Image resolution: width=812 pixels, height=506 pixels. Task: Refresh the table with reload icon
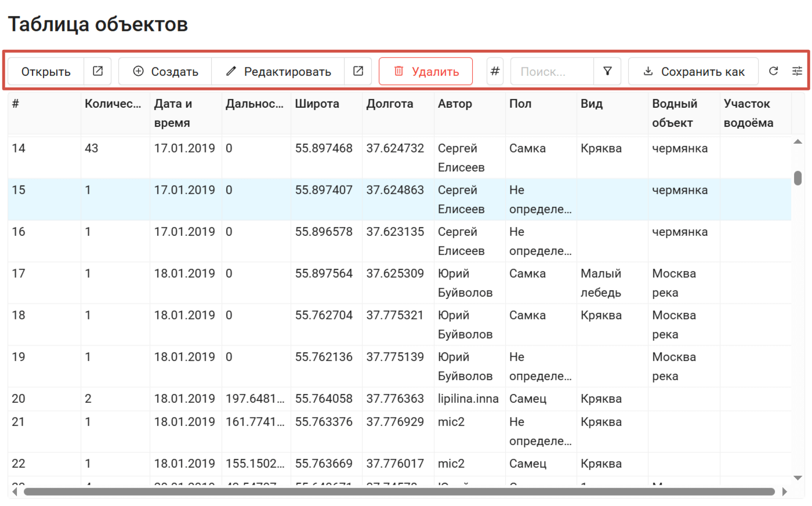(x=773, y=71)
